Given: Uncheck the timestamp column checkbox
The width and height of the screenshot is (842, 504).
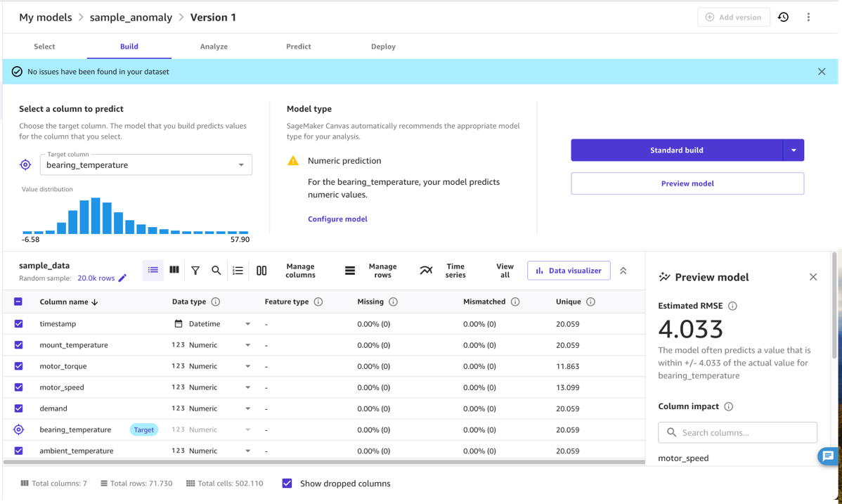Looking at the screenshot, I should click(18, 323).
